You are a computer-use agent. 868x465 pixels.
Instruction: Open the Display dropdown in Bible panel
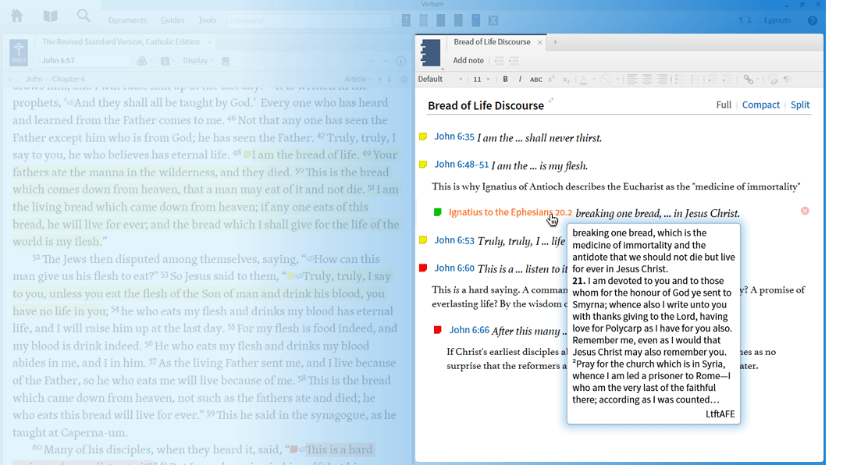coord(197,61)
